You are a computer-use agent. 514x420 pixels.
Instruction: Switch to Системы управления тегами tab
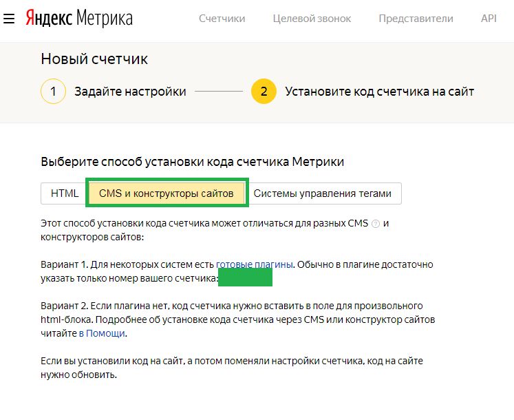point(323,193)
